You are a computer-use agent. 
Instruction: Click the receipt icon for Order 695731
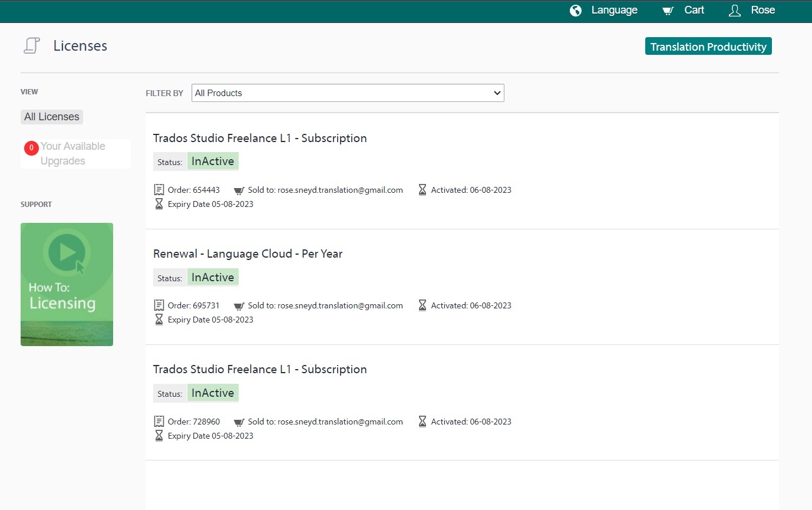click(x=159, y=305)
